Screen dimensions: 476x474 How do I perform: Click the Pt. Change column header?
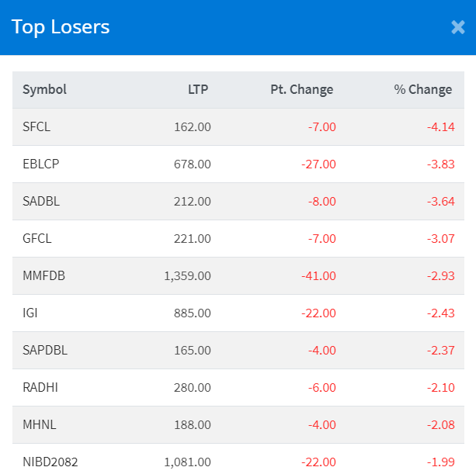(x=301, y=89)
